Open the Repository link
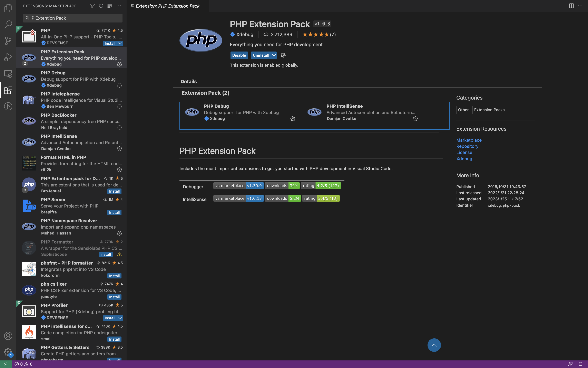The height and width of the screenshot is (368, 588). [x=467, y=146]
